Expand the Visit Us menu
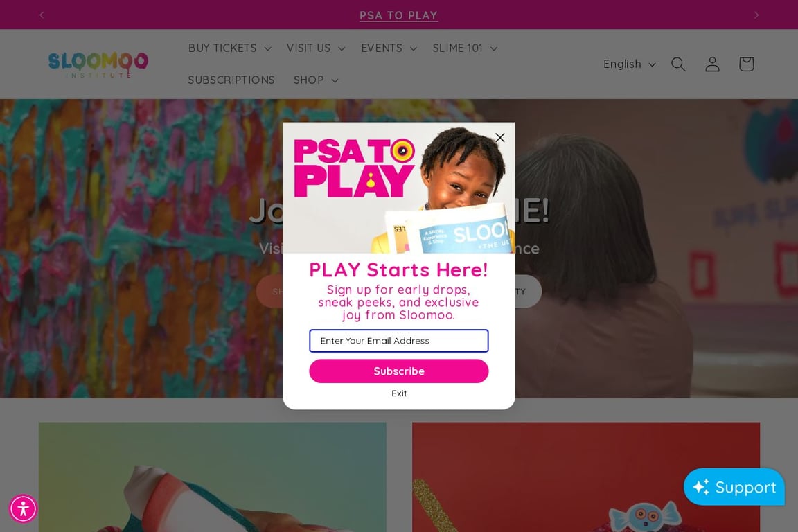 tap(316, 48)
